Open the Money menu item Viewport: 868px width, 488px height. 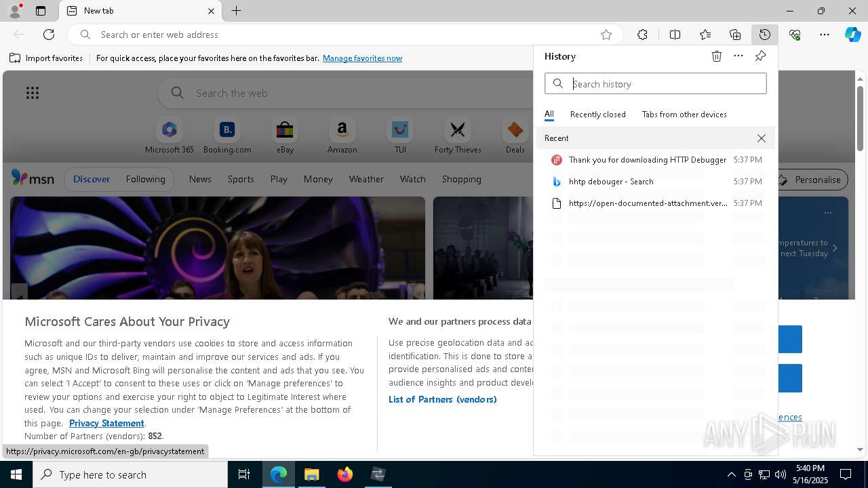(x=318, y=179)
